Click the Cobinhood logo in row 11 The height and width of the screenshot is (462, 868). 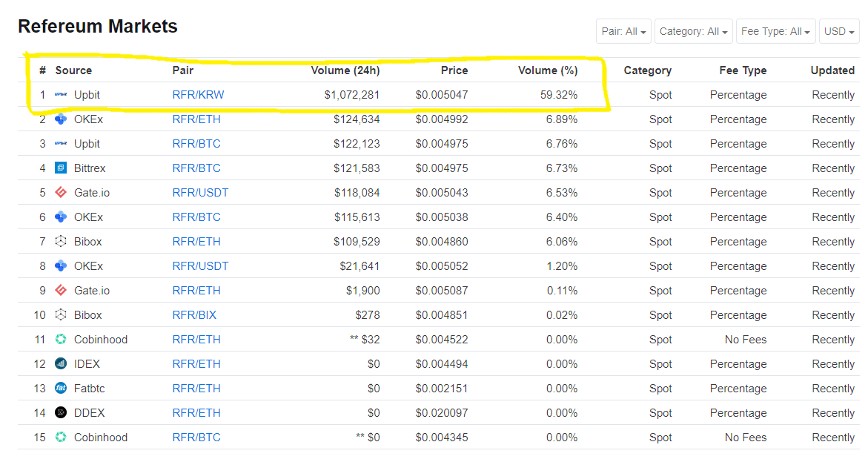61,339
